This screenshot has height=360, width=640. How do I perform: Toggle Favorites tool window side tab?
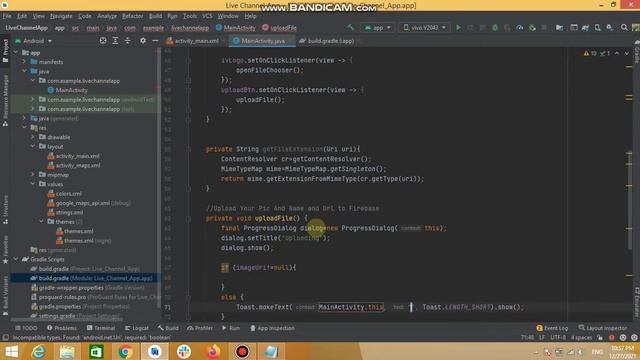(x=5, y=249)
